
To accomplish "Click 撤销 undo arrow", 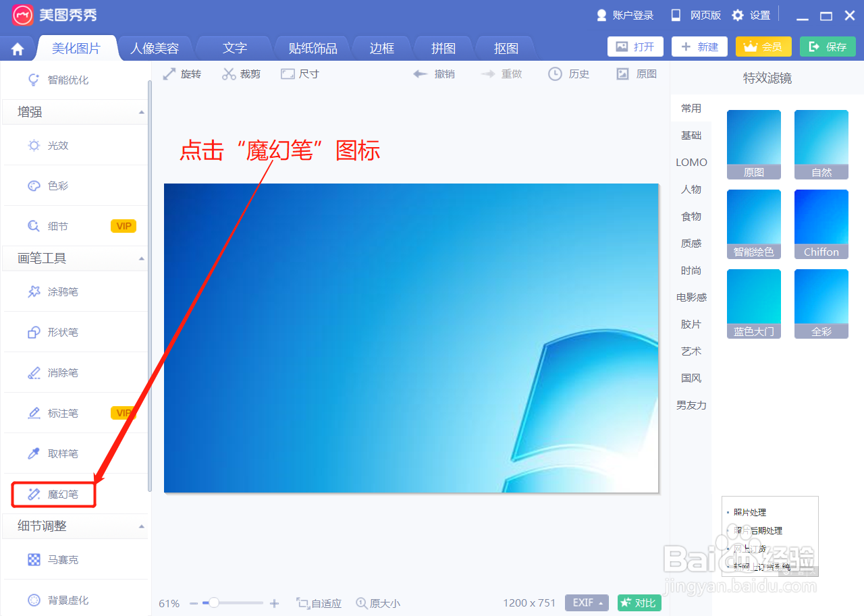I will click(434, 74).
